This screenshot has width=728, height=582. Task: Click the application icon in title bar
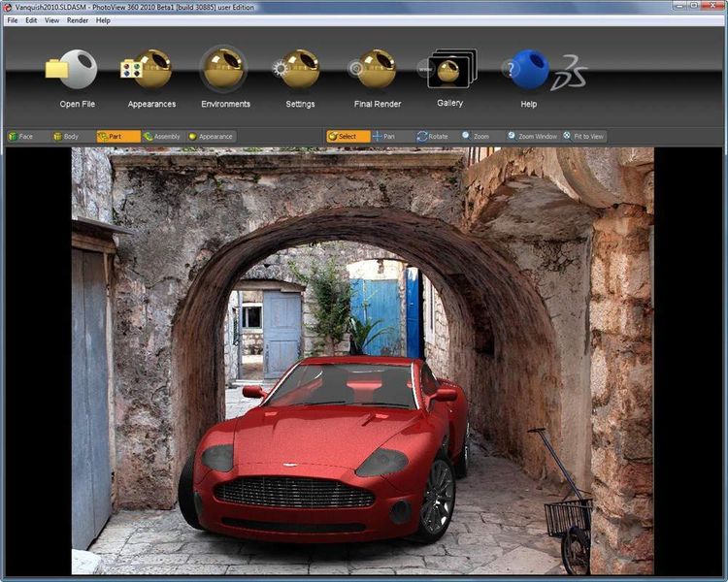coord(7,7)
